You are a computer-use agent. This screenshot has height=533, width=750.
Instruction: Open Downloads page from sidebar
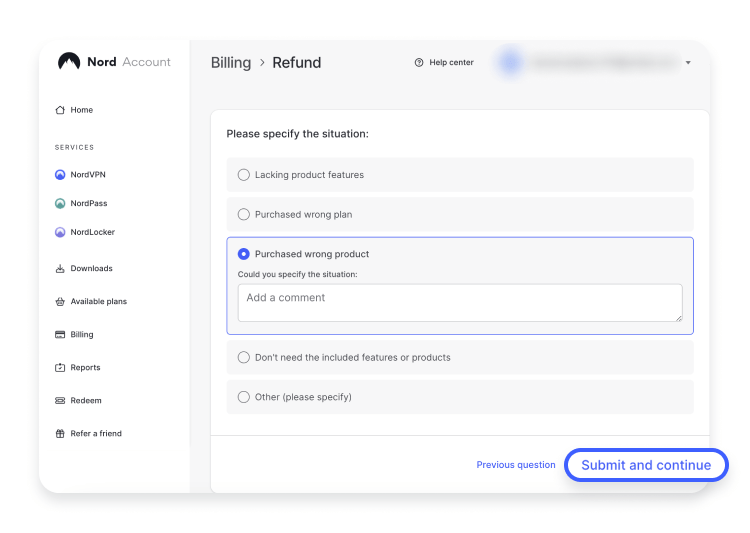pos(91,268)
